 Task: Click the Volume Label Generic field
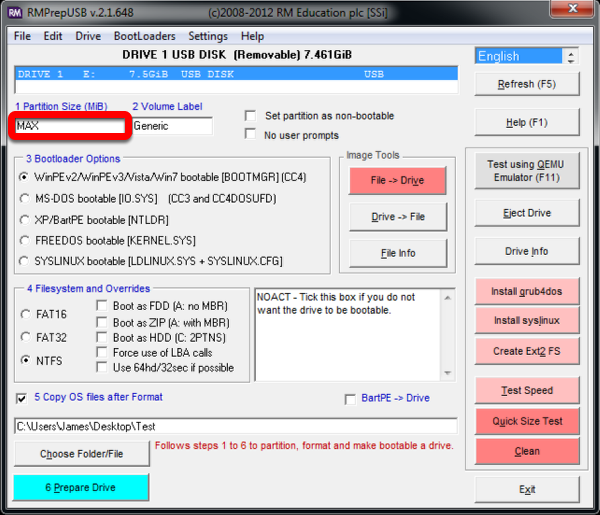tap(172, 126)
